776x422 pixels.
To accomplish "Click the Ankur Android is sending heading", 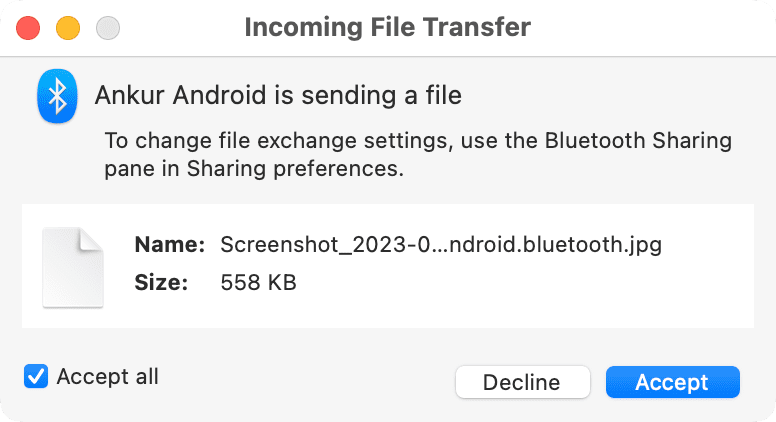I will [278, 95].
